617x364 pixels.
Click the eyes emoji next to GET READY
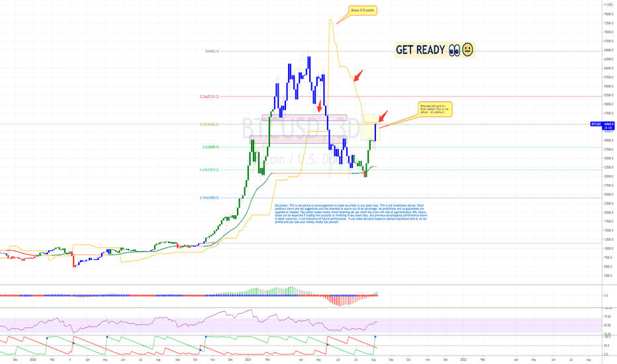tap(455, 50)
